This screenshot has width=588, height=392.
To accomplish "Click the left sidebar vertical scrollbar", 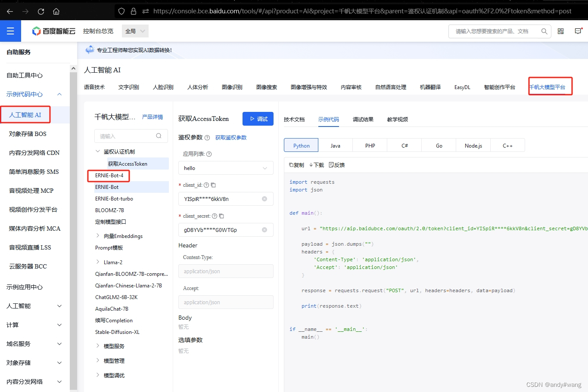I will point(73,231).
